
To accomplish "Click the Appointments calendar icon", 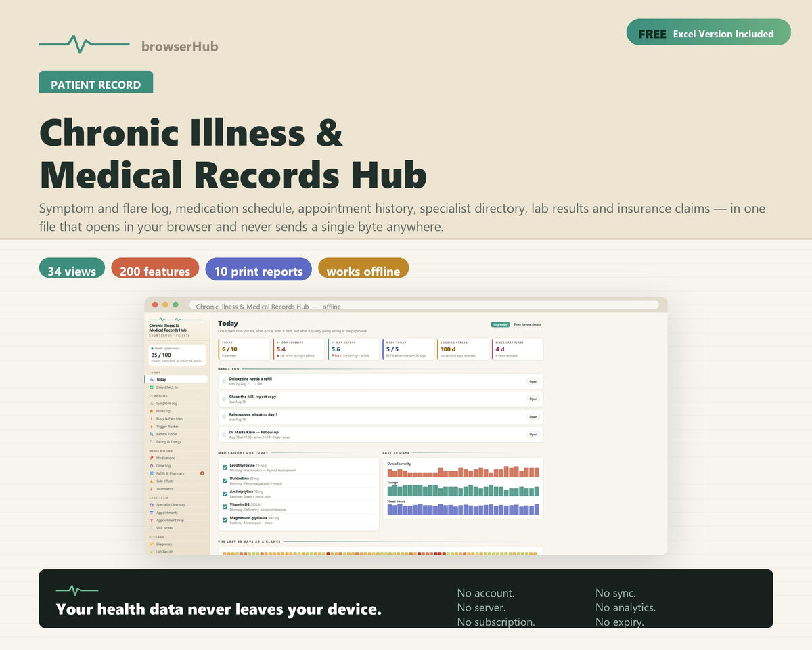I will [x=151, y=513].
